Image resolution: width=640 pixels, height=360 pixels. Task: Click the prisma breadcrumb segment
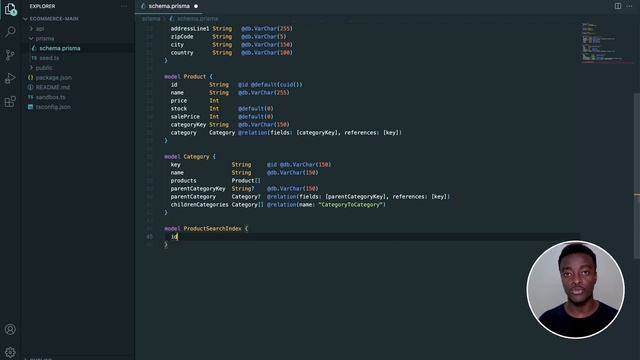click(x=151, y=19)
